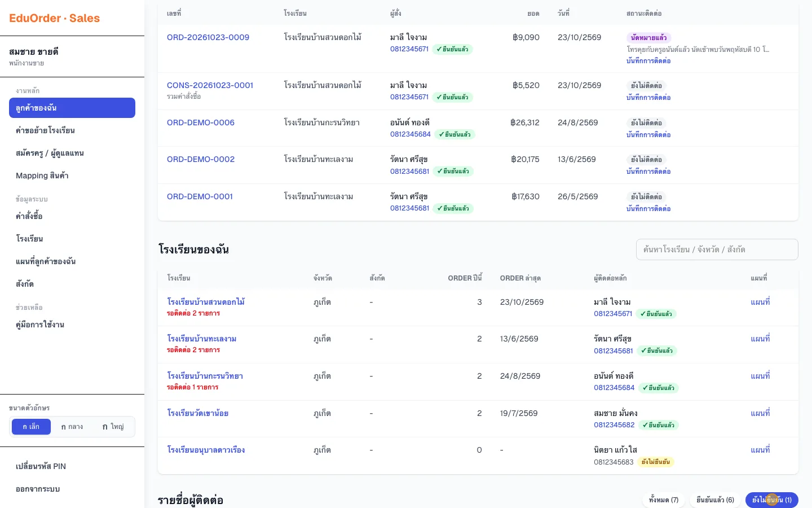Open school โรงเรียนบ้านกะรนวิทยา in school list
Viewport: 812px width, 508px height.
click(x=205, y=376)
